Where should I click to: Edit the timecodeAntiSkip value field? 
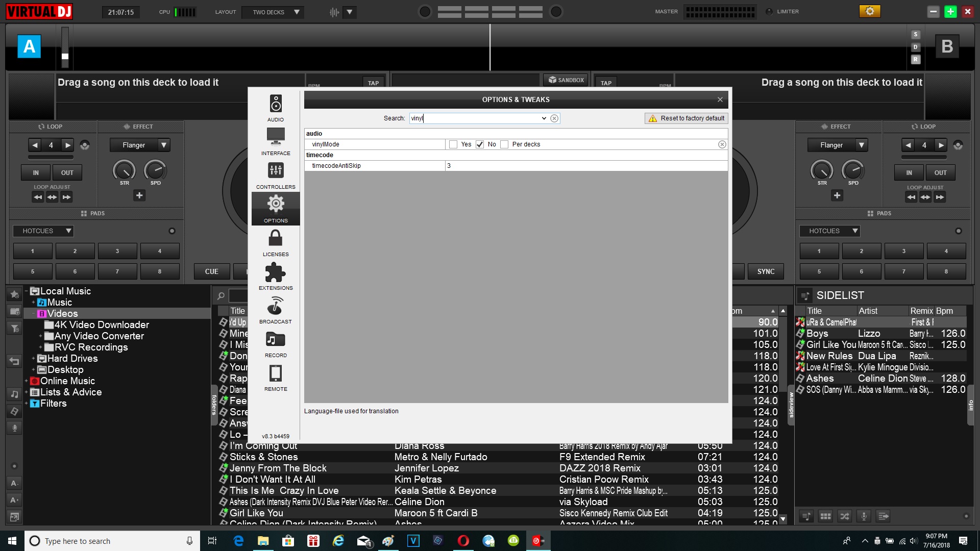pos(586,166)
